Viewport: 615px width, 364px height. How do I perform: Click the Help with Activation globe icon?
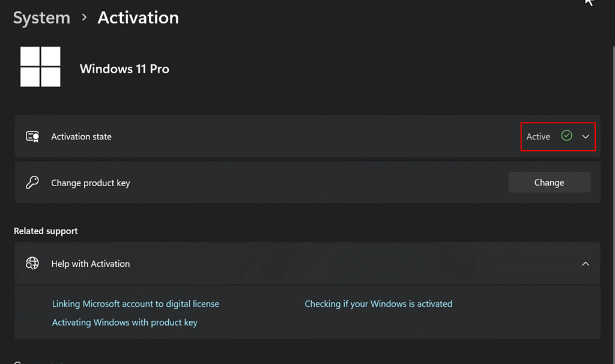pos(32,264)
